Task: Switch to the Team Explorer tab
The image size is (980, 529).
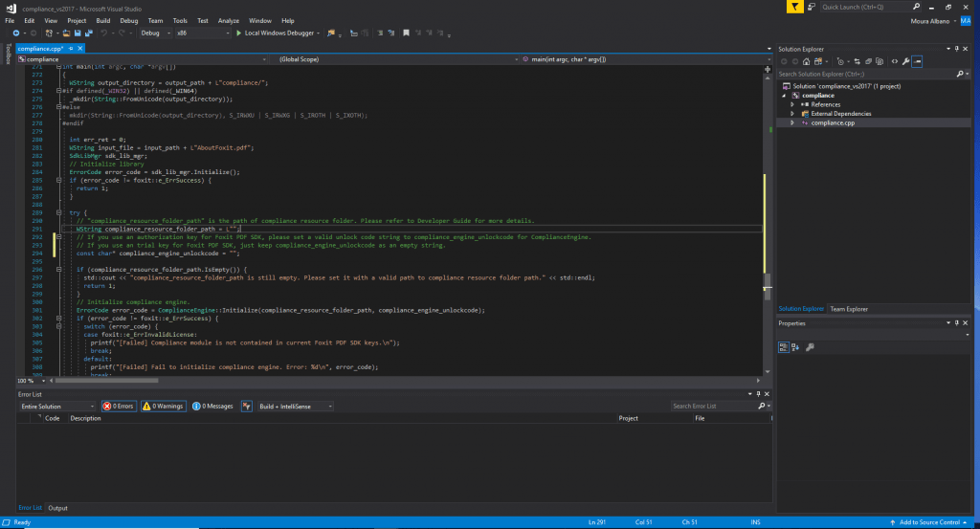Action: pos(849,309)
